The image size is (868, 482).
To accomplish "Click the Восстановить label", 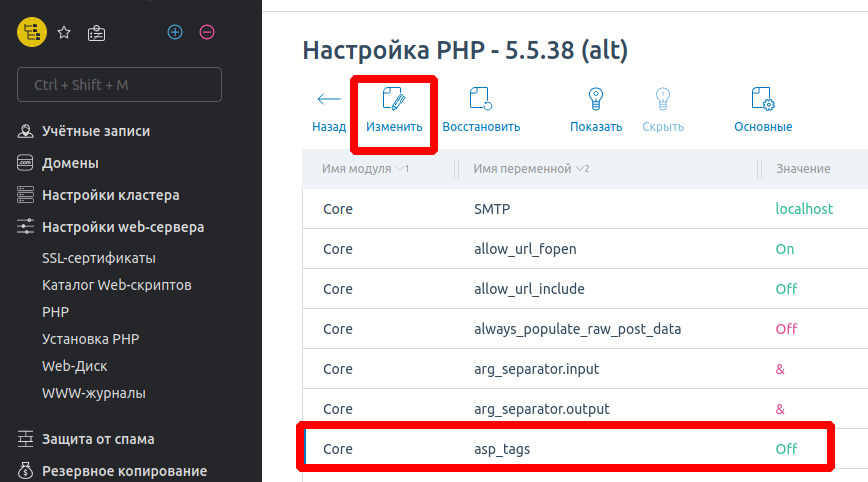I will pyautogui.click(x=481, y=127).
